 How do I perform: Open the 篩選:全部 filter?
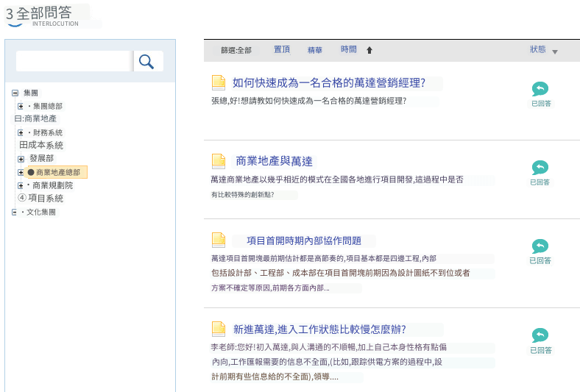236,50
